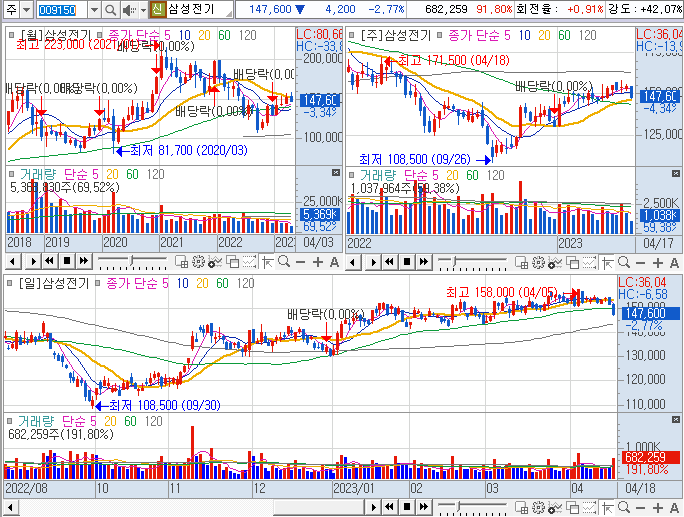Click the magnifier zoom icon in daily toolbar
This screenshot has height=517, width=684.
(x=624, y=507)
